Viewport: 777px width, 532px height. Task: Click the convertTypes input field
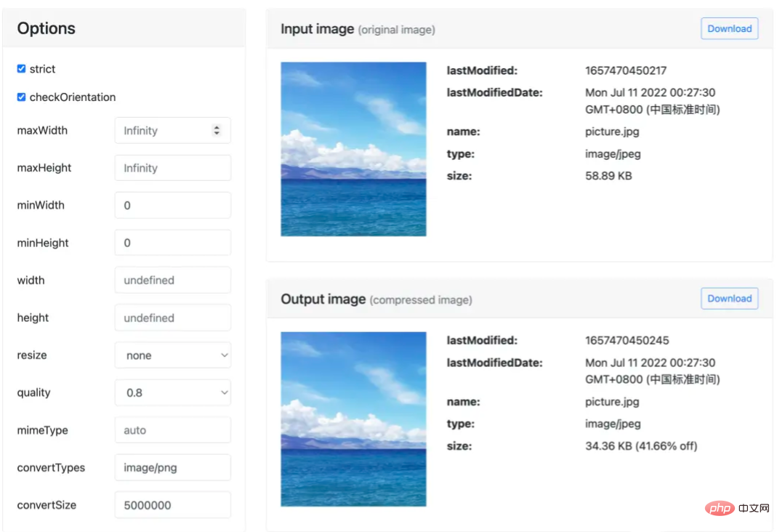pyautogui.click(x=172, y=468)
